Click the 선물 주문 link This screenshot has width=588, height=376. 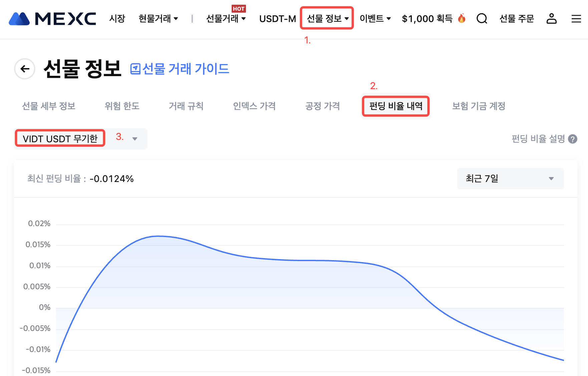point(517,19)
